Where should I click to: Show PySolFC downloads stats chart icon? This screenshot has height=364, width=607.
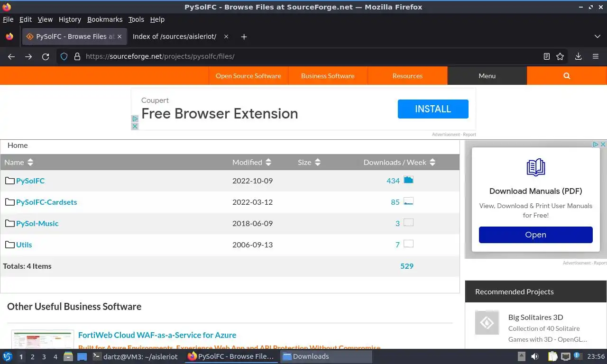point(408,180)
